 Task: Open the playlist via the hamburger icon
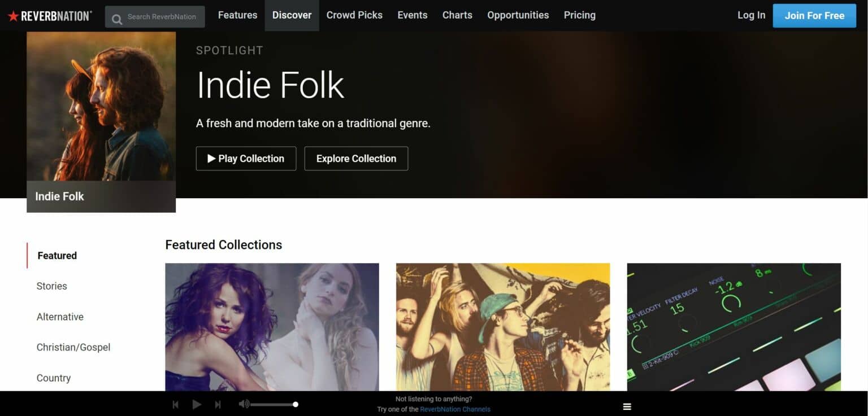(627, 406)
